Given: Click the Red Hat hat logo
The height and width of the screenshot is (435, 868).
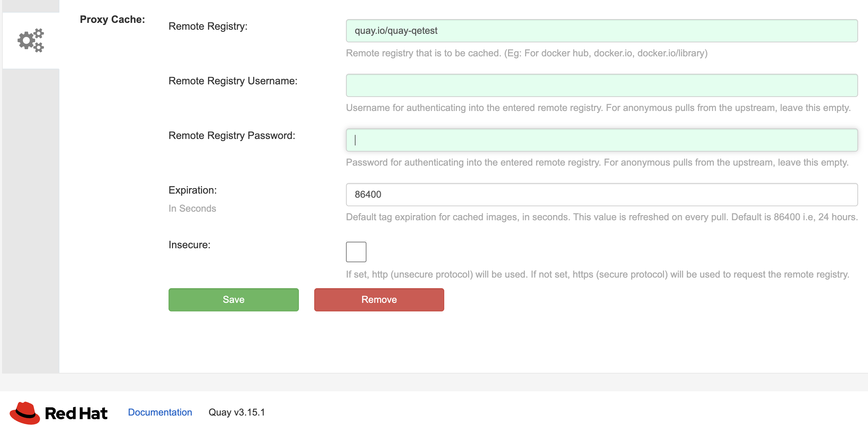Looking at the screenshot, I should point(25,412).
